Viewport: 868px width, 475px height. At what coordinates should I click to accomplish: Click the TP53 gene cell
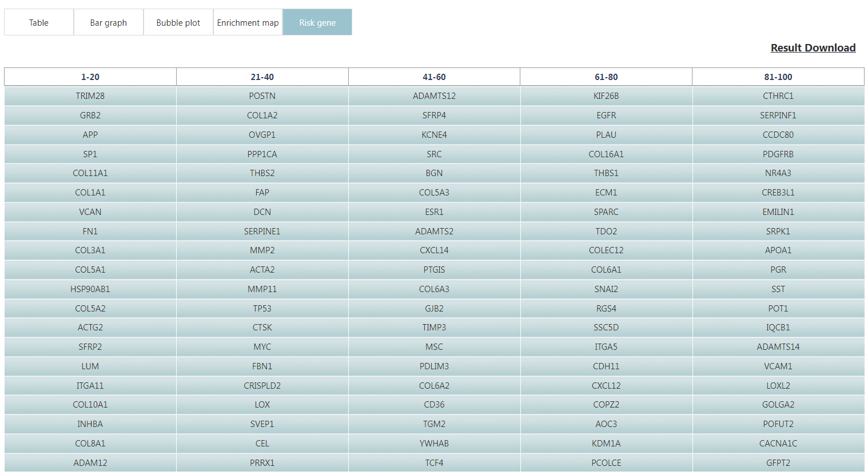262,309
